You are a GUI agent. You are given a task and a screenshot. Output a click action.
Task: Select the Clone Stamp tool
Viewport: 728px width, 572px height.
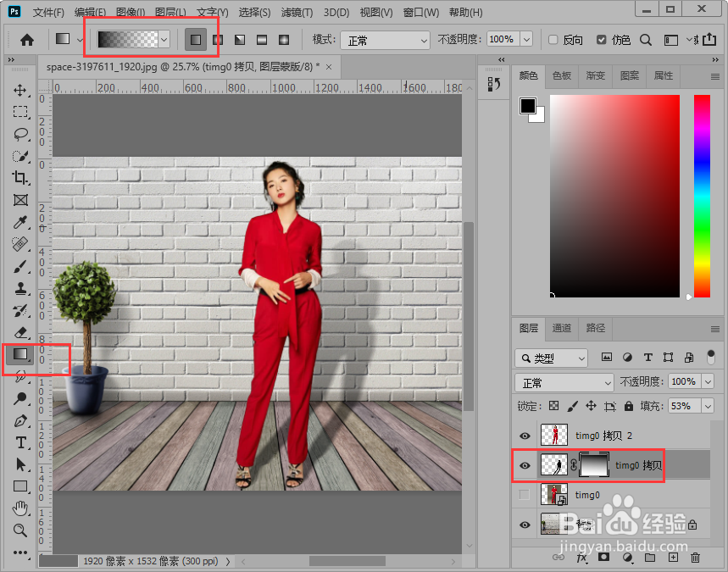20,288
